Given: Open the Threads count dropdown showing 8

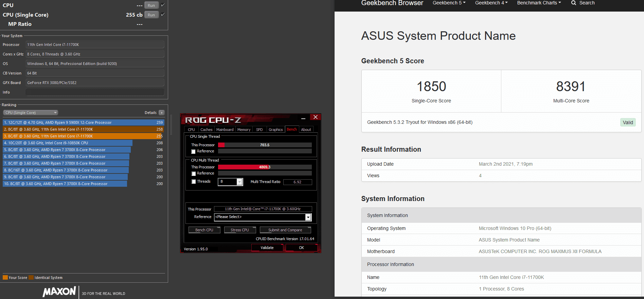Looking at the screenshot, I should pos(240,182).
